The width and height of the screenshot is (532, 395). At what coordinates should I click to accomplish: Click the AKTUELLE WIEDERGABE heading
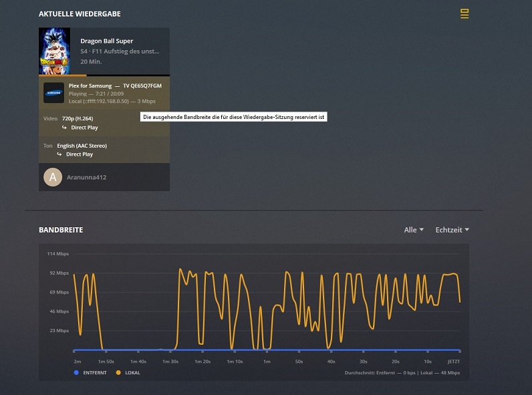coord(80,14)
